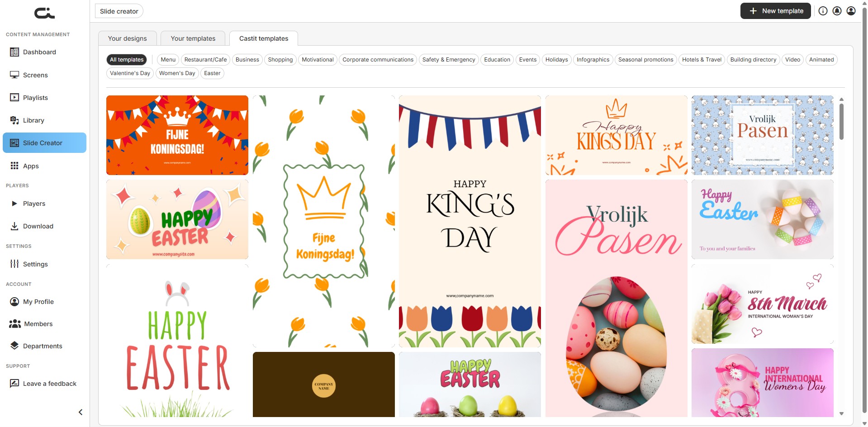
Task: Click the template list scroll-down arrow
Action: tap(841, 413)
